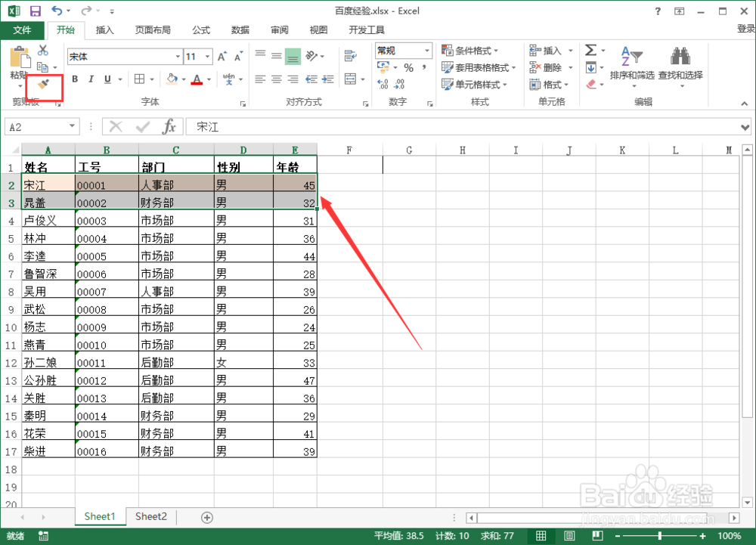This screenshot has height=545, width=756.
Task: Decrease decimal places
Action: 399,85
